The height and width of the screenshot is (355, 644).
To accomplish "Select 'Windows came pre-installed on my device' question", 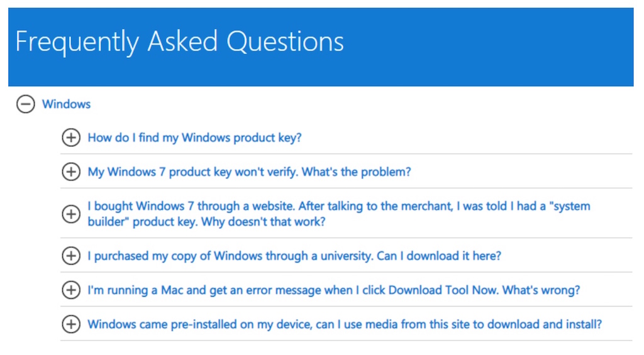I will (345, 325).
